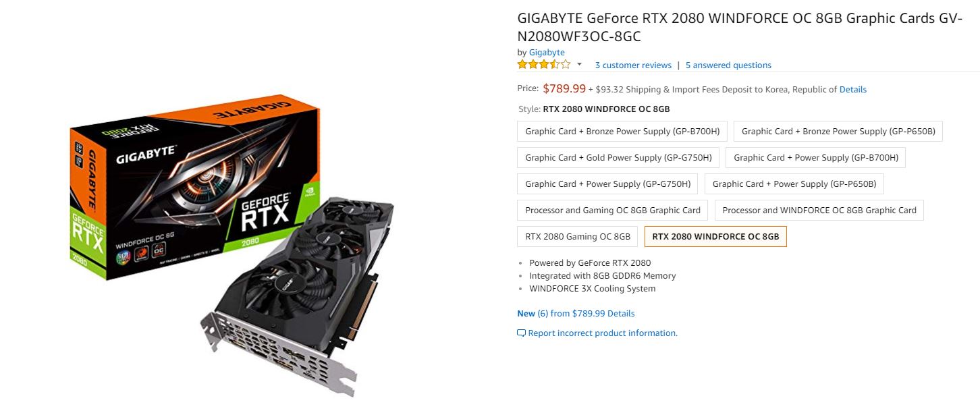Viewport: 980px width, 417px height.
Task: Click the report incorrect information speech-bubble icon
Action: [x=521, y=333]
